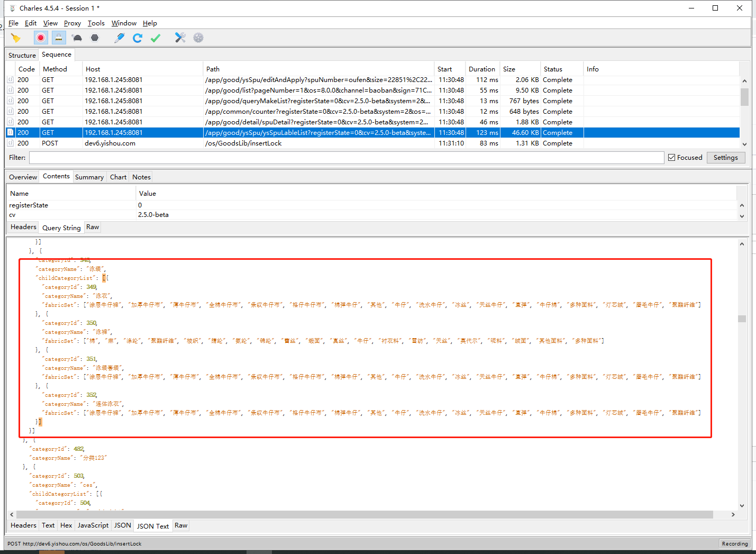Viewport: 756px width, 554px height.
Task: Select the Sequence tab
Action: pos(57,55)
